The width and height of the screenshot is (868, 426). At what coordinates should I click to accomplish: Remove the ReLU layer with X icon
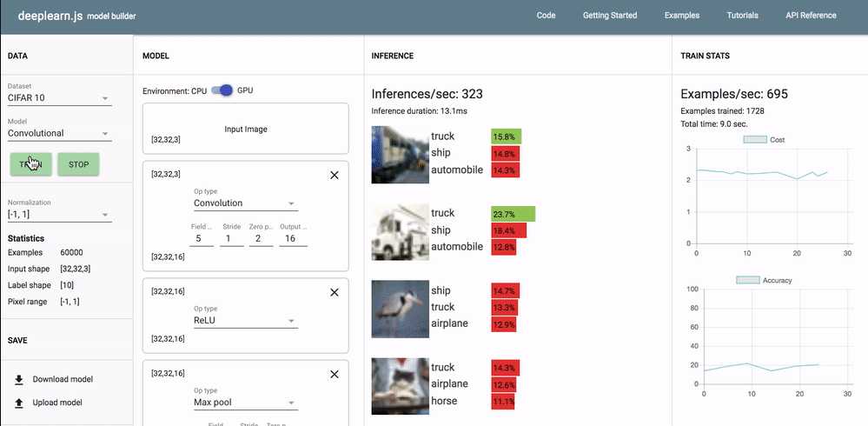335,292
